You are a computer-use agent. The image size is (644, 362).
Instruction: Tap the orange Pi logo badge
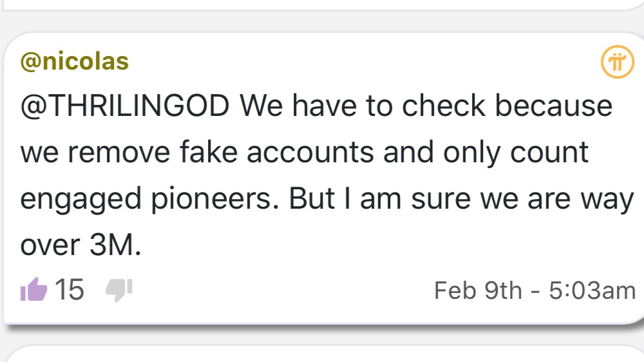pyautogui.click(x=618, y=62)
